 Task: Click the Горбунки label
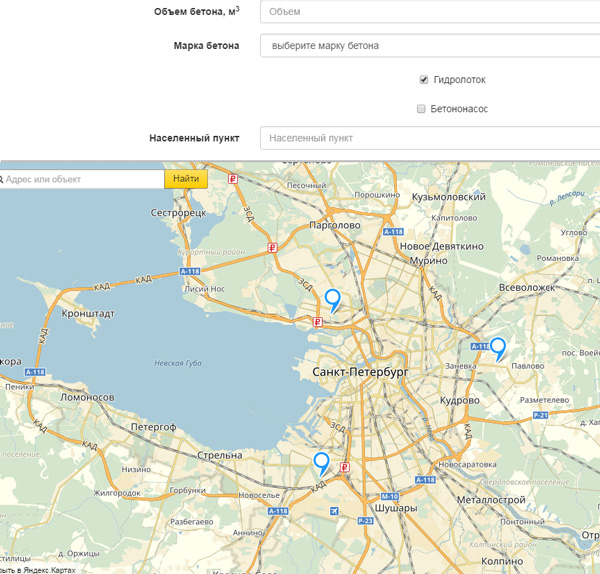click(x=188, y=490)
